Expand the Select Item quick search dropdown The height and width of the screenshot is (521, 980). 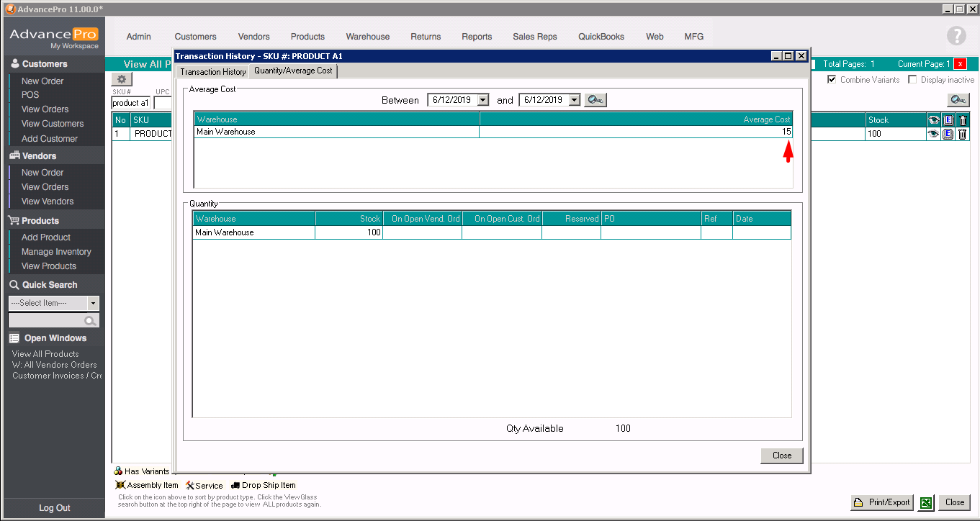(93, 304)
